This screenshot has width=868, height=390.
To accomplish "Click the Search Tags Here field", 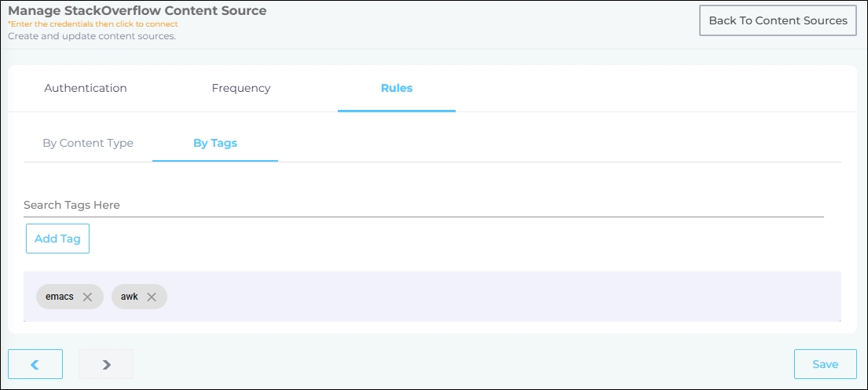I will tap(423, 205).
